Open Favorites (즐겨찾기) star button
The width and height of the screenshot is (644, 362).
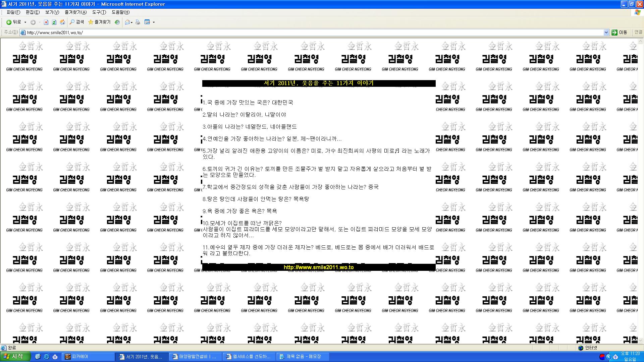99,22
